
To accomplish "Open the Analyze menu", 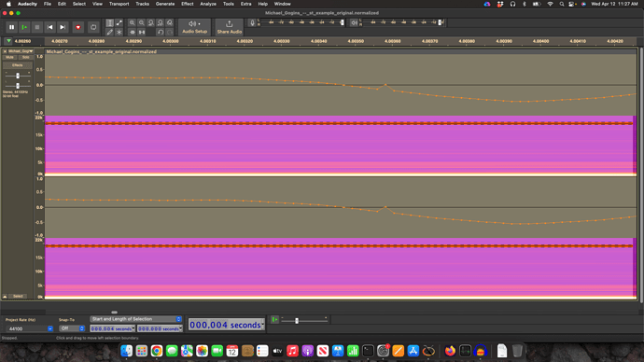I will [208, 4].
